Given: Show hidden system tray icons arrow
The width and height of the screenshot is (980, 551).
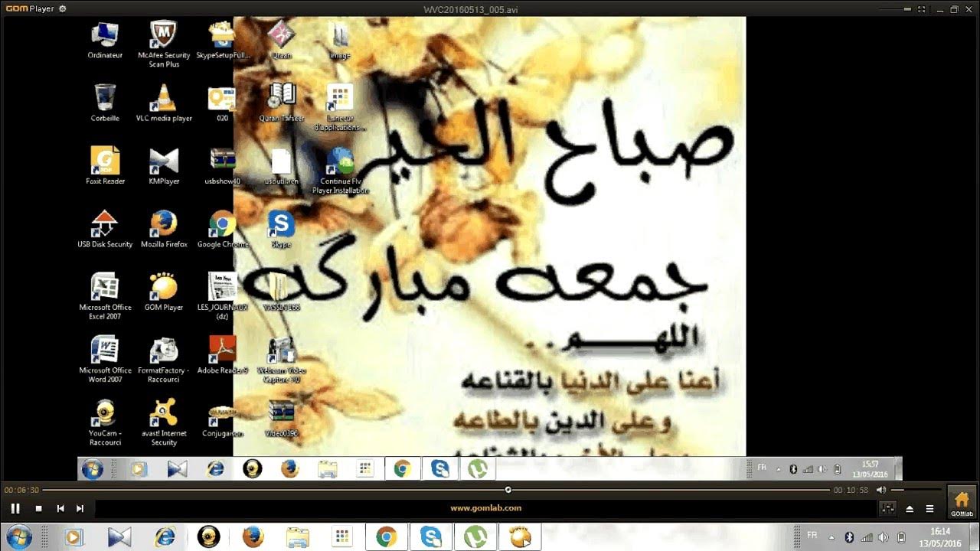Looking at the screenshot, I should [x=832, y=537].
